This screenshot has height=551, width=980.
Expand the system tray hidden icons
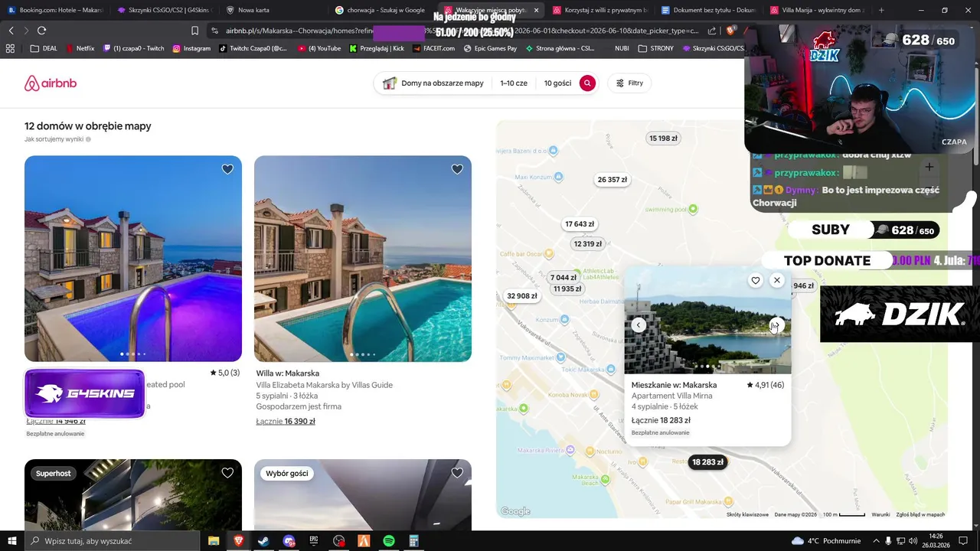[877, 541]
